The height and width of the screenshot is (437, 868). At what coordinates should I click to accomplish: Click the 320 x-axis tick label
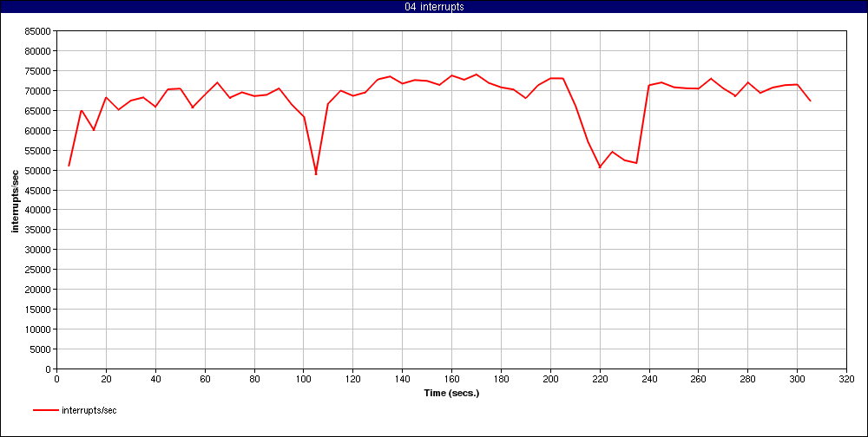(x=846, y=380)
